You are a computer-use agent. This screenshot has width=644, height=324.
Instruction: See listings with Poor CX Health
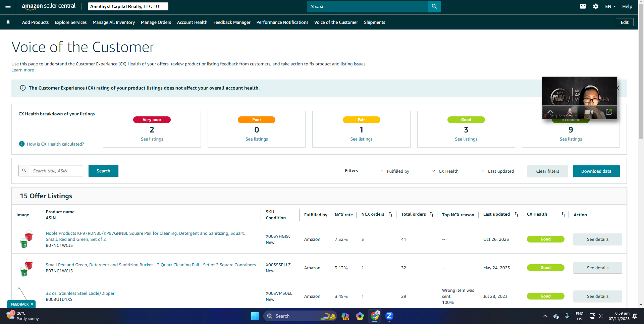coord(257,139)
